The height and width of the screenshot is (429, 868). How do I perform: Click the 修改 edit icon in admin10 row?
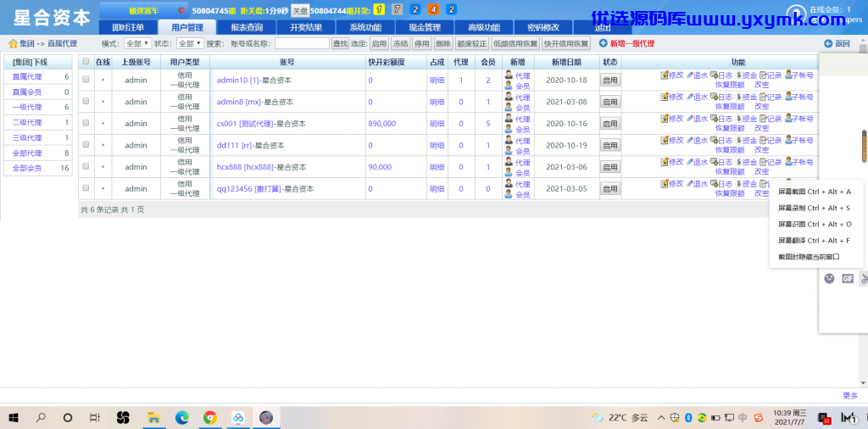[x=665, y=75]
